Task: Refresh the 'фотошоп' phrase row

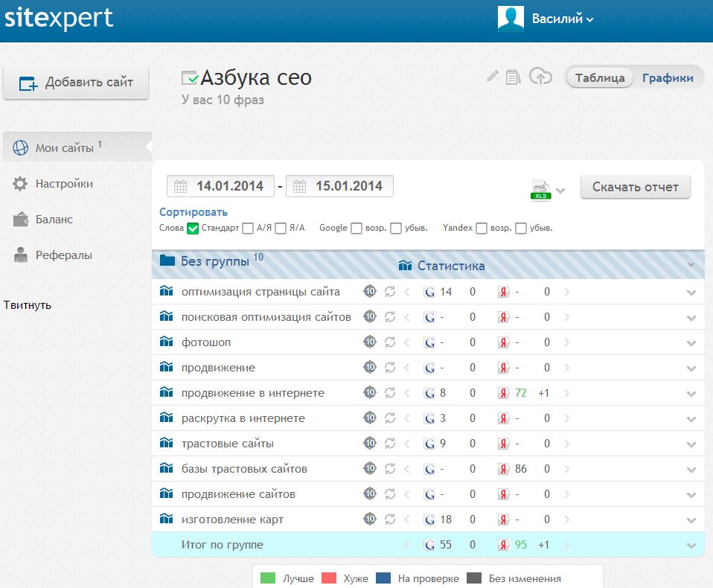Action: [x=390, y=342]
